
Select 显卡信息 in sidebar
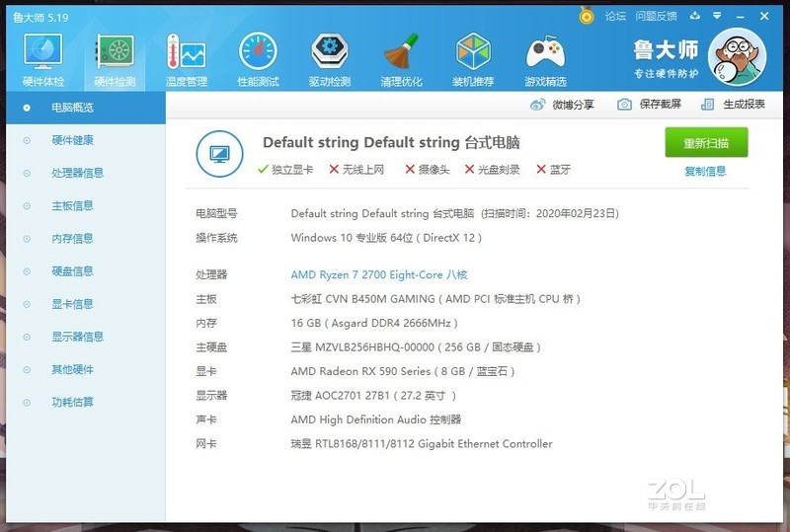coord(86,304)
